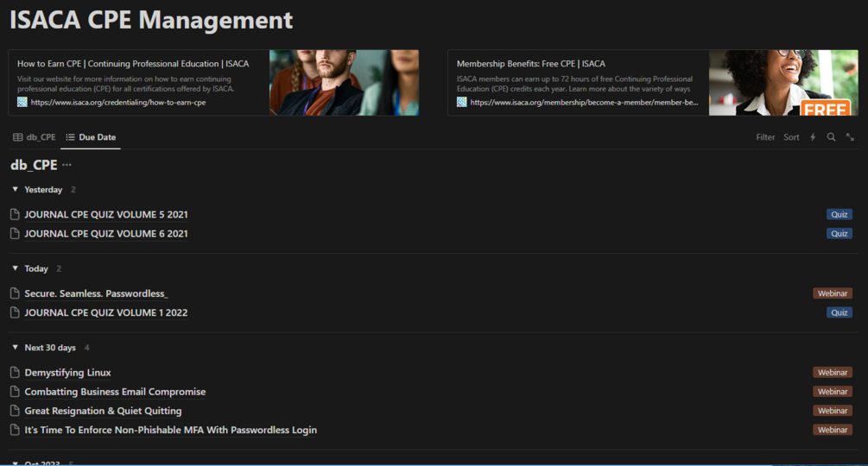This screenshot has height=466, width=868.
Task: Open Great Resignation & Quiet Quitting page
Action: point(103,411)
